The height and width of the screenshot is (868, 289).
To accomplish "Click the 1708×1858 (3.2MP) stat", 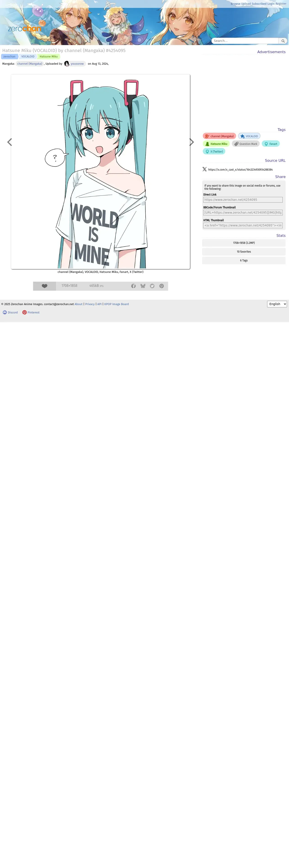I will tap(244, 243).
